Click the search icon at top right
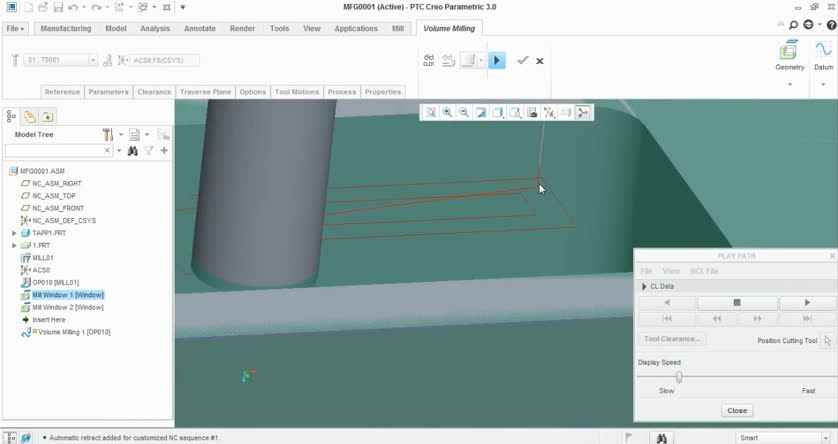 tap(794, 25)
